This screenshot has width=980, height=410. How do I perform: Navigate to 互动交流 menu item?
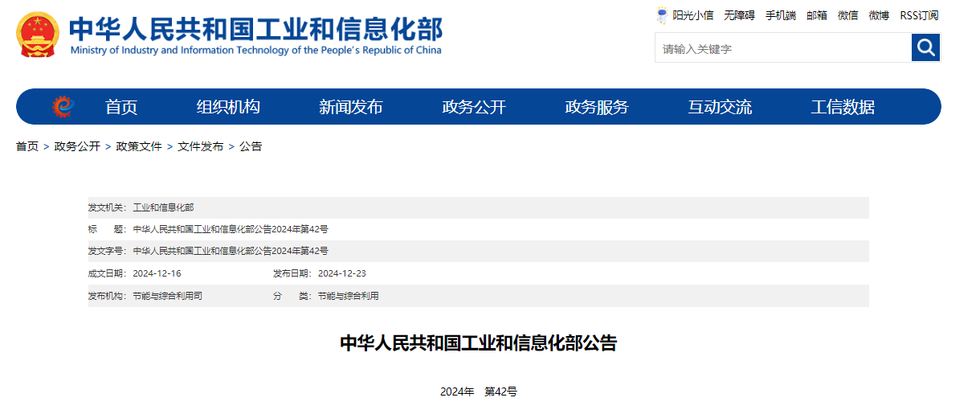click(720, 107)
